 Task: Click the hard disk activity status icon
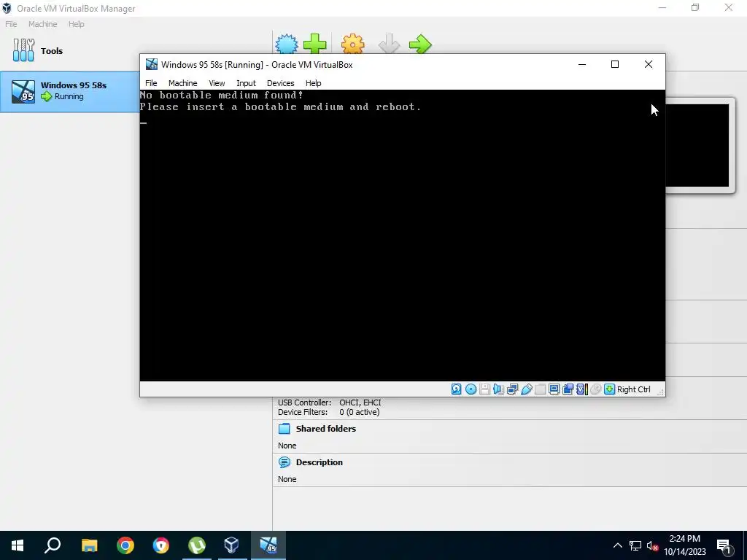coord(457,389)
